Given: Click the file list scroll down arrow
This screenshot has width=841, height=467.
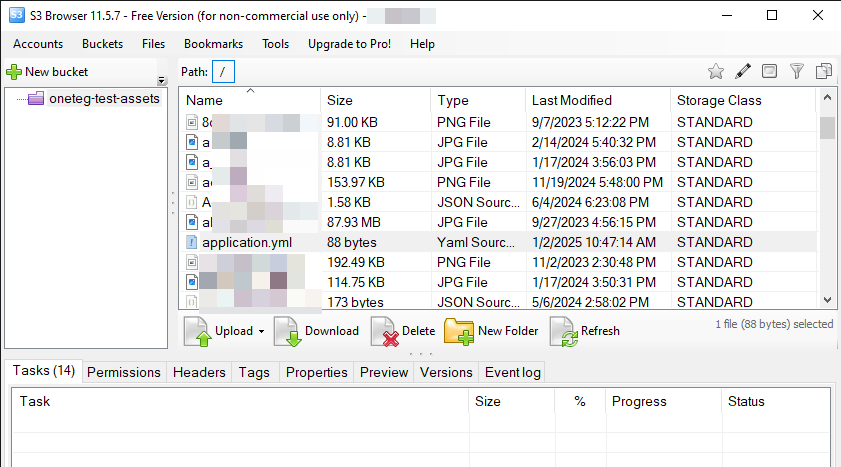Looking at the screenshot, I should [827, 299].
